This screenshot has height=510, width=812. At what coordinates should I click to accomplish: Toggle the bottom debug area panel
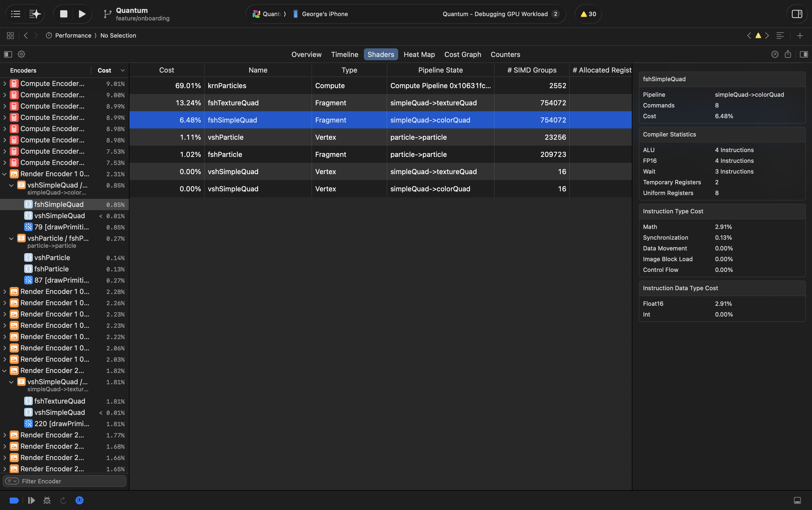tap(797, 500)
